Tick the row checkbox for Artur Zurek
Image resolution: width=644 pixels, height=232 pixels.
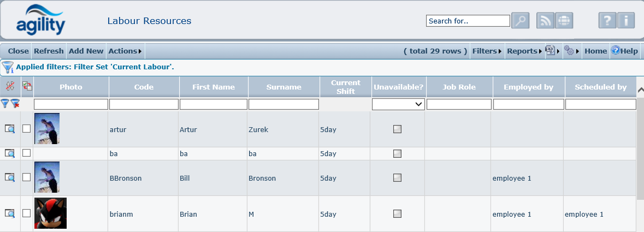pos(27,129)
